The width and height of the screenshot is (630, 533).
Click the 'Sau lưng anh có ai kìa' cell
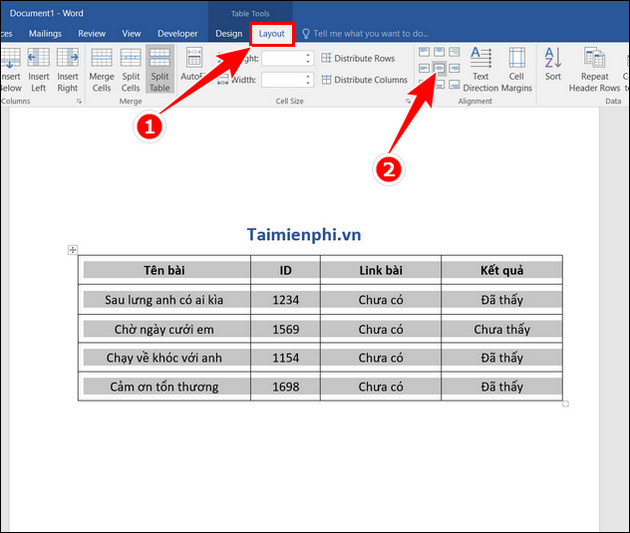[164, 300]
